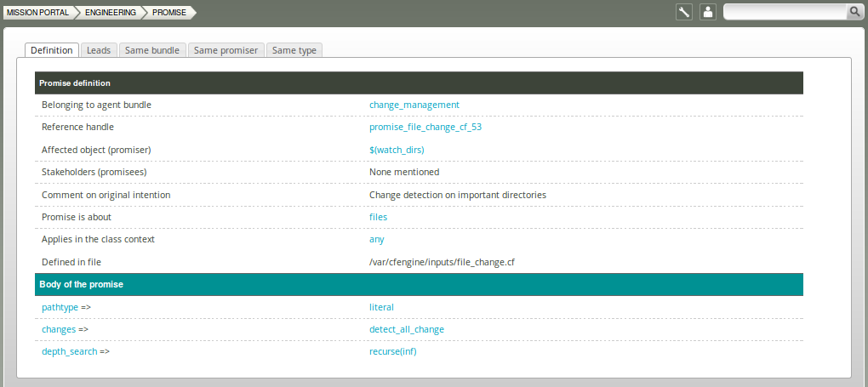Open the pathtype attribute link
The width and height of the screenshot is (868, 387).
pos(60,307)
